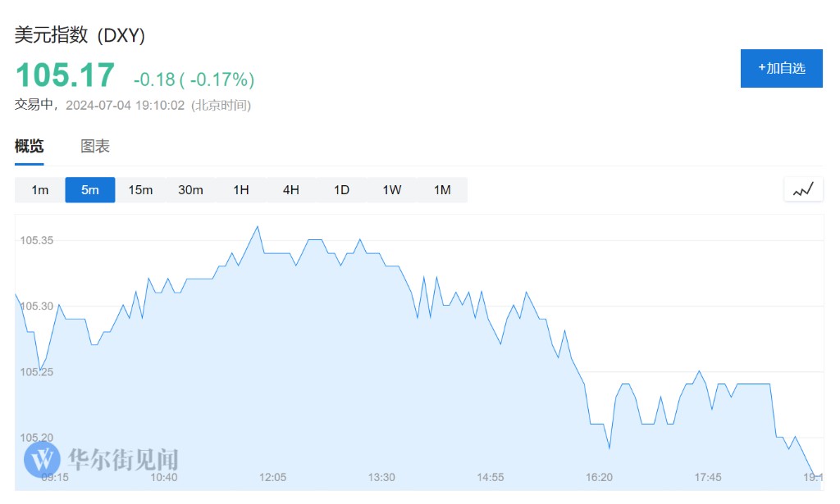Screen dimensions: 840x504
Task: Show the 1W weekly chart
Action: (392, 190)
